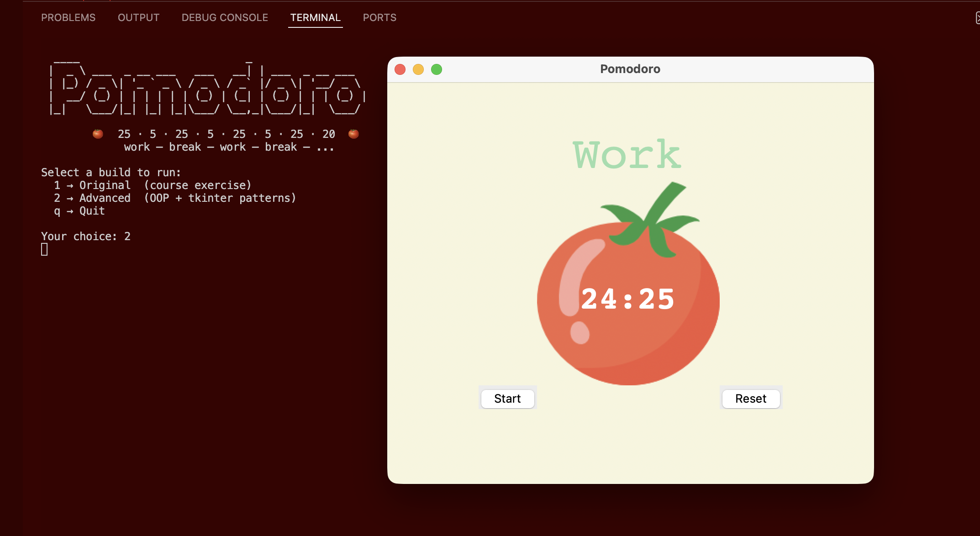Close the Pomodoro window with red button
The width and height of the screenshot is (980, 536).
[x=400, y=69]
